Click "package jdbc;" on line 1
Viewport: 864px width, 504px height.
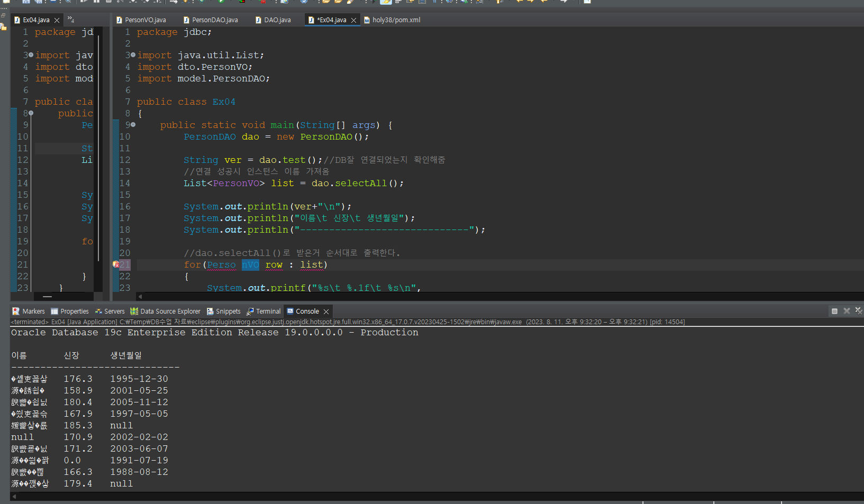[x=174, y=32]
